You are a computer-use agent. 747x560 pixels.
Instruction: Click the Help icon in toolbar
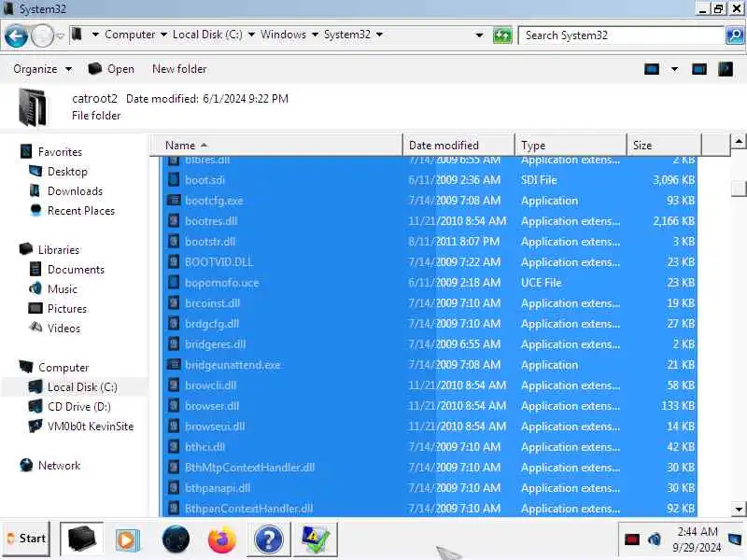[x=726, y=69]
